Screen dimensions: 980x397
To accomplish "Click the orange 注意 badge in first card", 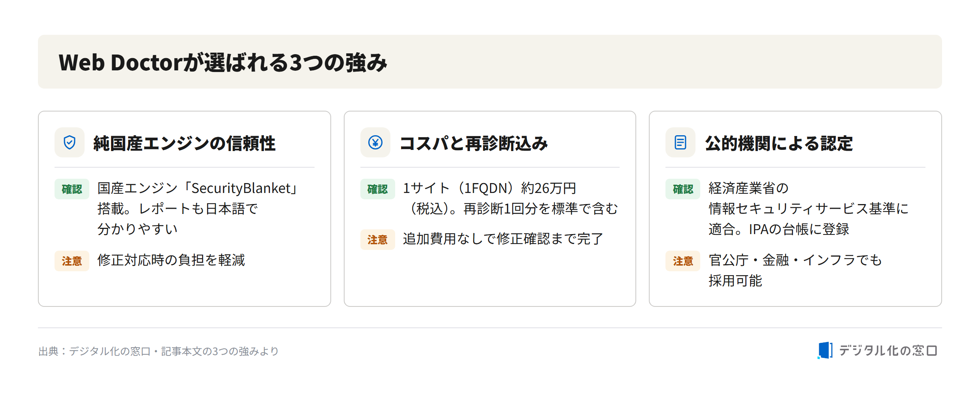I will 72,261.
